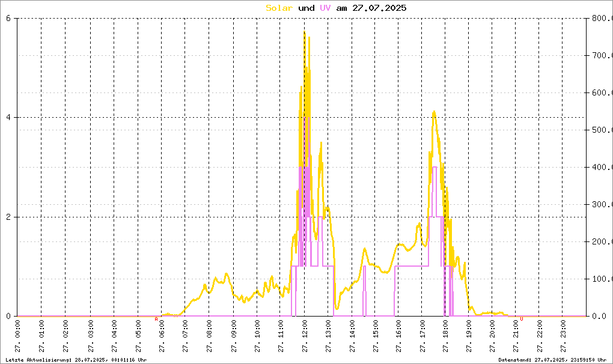The height and width of the screenshot is (364, 613).
Task: Click the right axis label 100.0
Action: [x=602, y=279]
